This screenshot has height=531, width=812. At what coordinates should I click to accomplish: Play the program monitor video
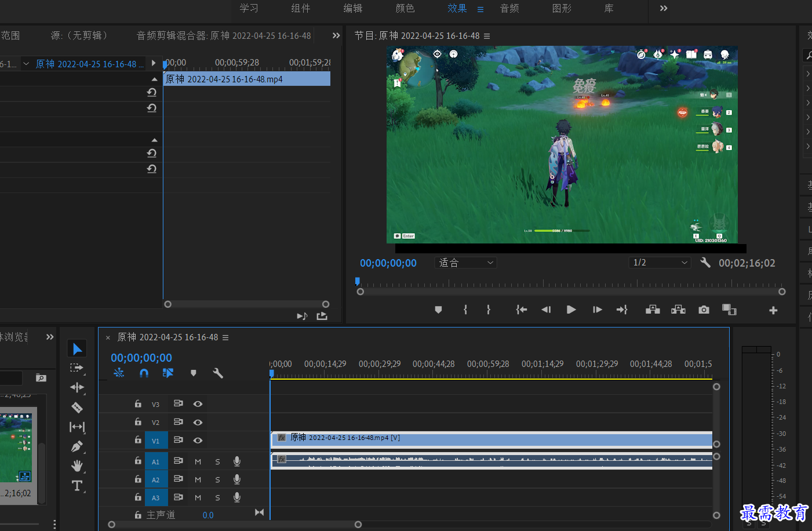coord(571,310)
